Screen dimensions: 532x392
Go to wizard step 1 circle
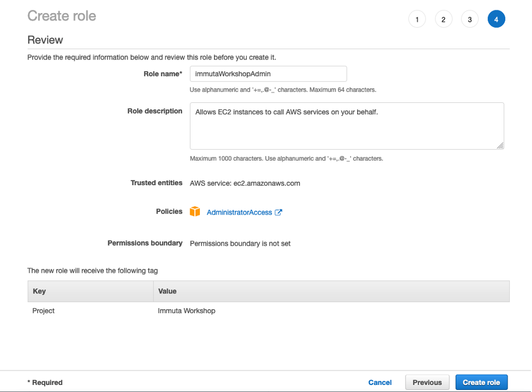pos(417,20)
